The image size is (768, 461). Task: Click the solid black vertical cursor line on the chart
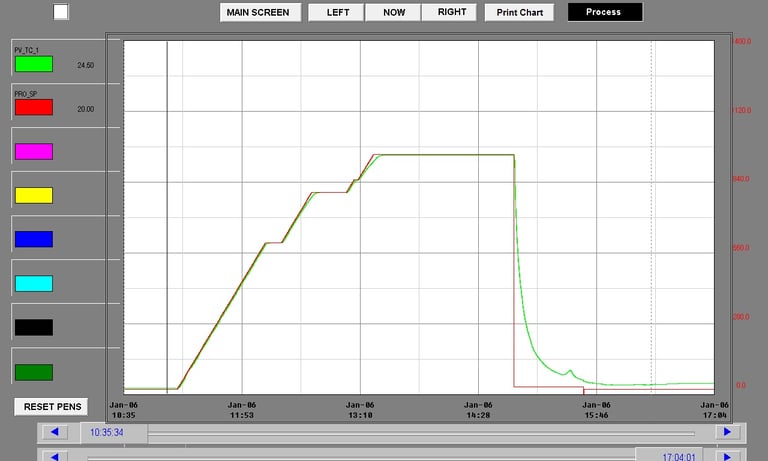(x=167, y=217)
